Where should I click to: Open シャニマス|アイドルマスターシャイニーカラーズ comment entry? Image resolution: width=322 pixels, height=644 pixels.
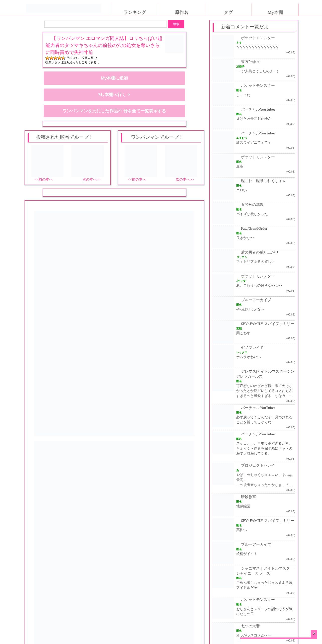(254, 581)
